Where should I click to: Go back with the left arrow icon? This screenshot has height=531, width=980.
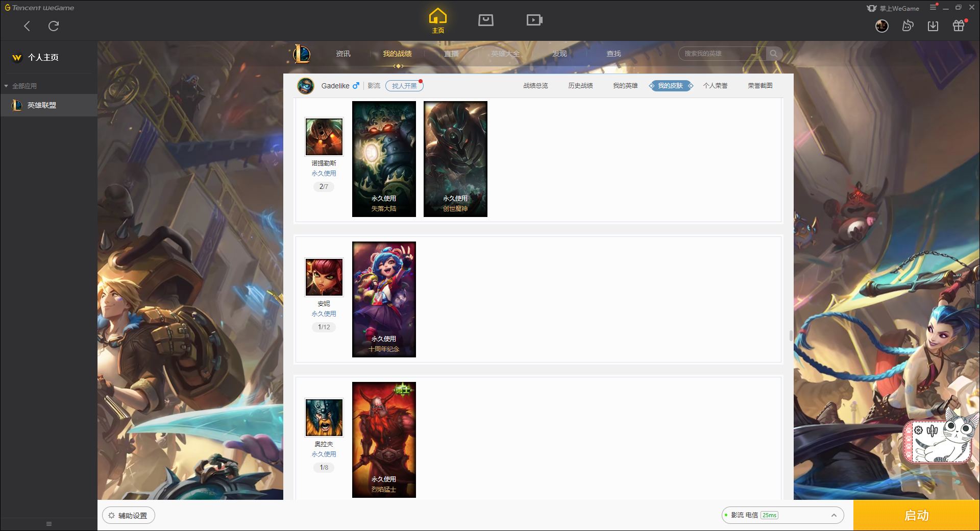(x=27, y=26)
